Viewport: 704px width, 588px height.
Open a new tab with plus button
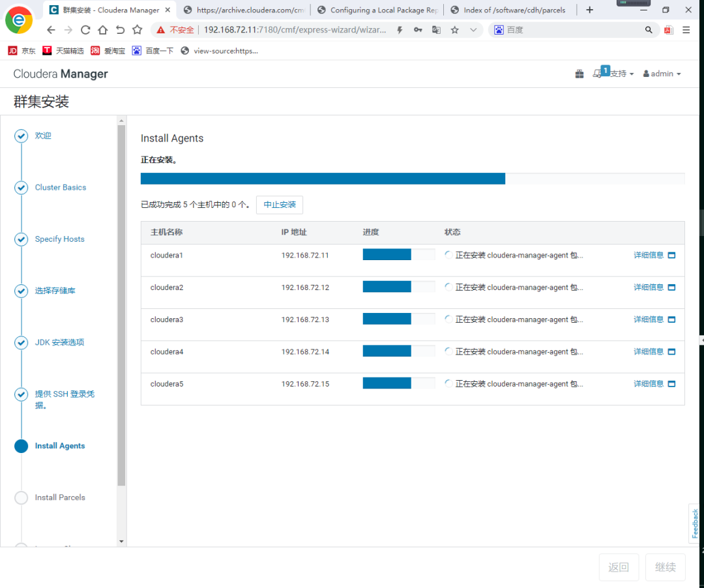[589, 10]
